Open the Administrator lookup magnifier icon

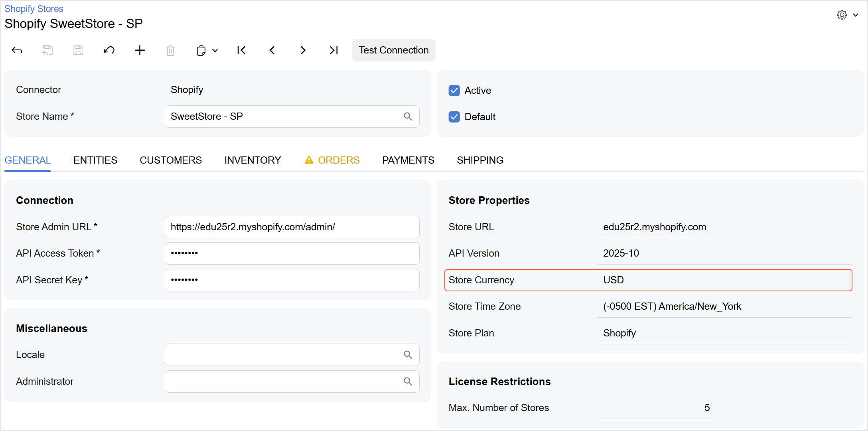[408, 382]
